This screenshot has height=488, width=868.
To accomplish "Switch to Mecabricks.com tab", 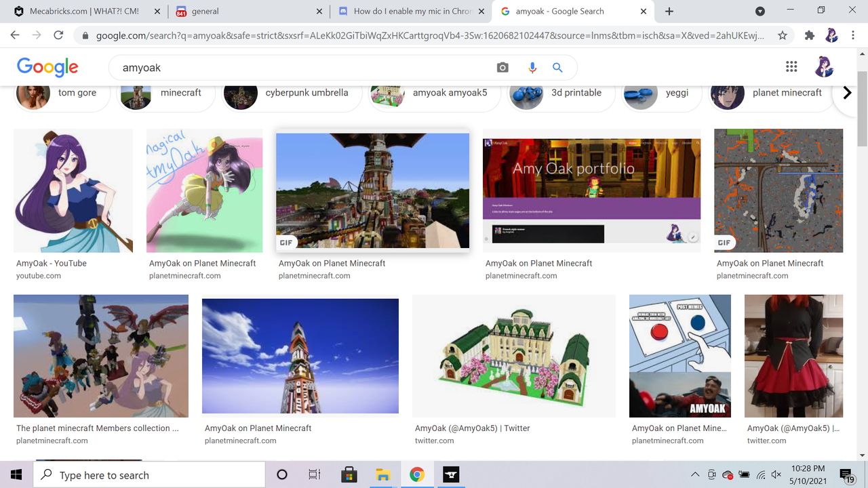I will pyautogui.click(x=85, y=12).
